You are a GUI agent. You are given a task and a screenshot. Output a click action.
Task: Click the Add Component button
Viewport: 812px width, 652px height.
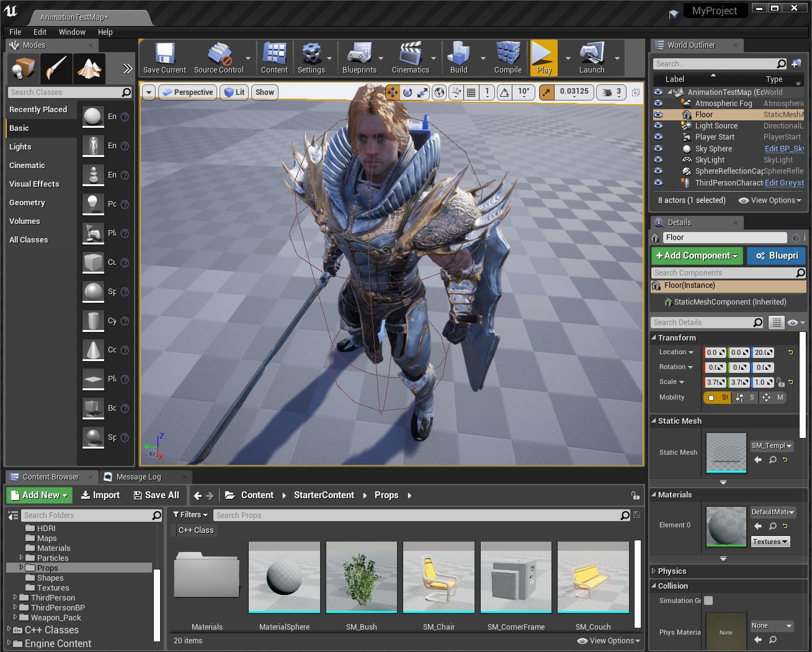point(697,256)
